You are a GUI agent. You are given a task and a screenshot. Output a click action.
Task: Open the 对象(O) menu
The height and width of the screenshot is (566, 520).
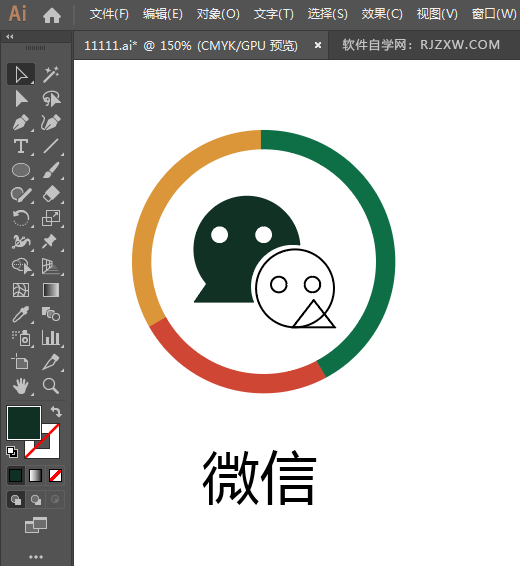(x=218, y=14)
